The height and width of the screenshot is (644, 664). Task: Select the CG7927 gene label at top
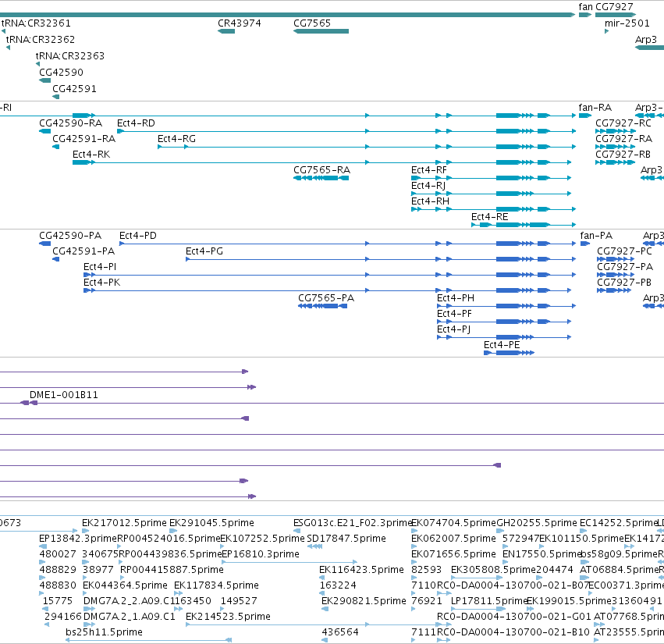click(x=614, y=7)
